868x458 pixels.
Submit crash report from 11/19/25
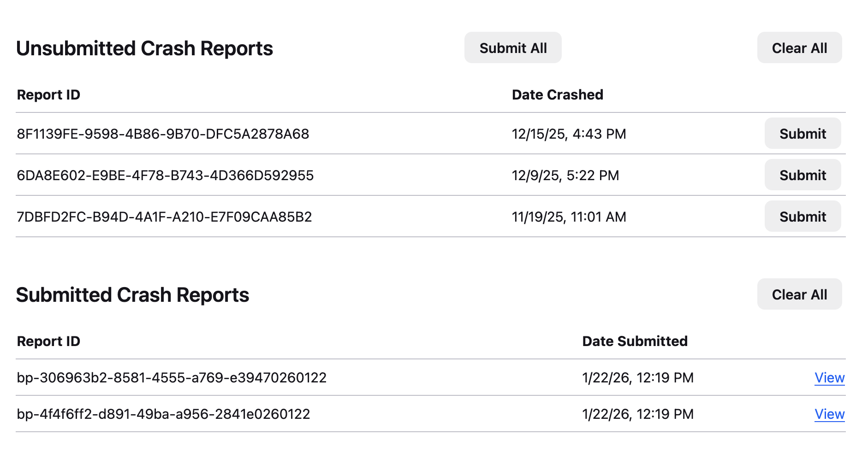tap(803, 217)
